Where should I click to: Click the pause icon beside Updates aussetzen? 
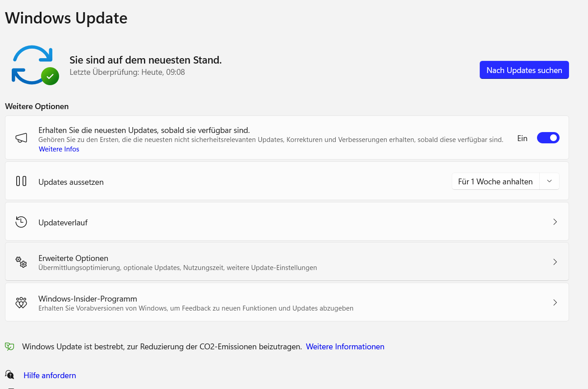coord(21,181)
